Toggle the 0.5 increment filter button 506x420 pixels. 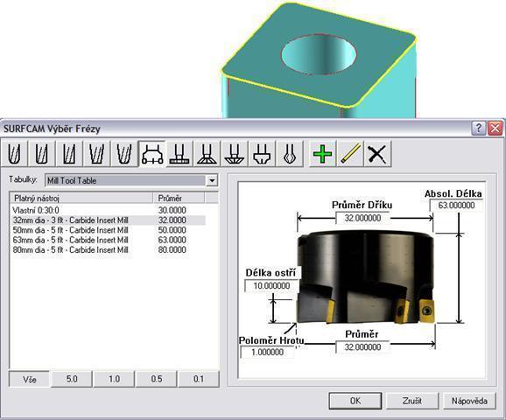tap(157, 379)
